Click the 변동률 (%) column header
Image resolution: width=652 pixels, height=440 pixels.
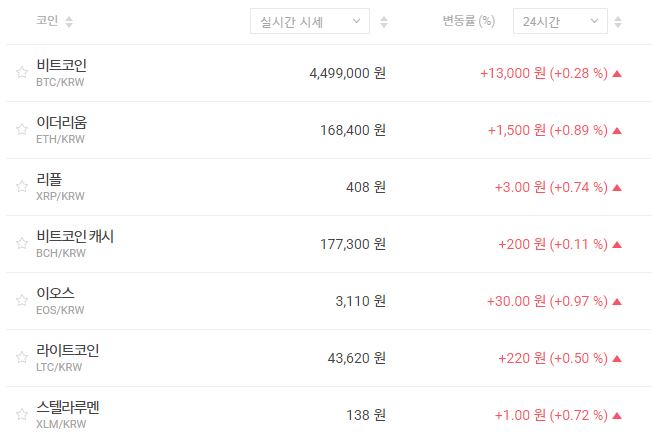[x=468, y=21]
